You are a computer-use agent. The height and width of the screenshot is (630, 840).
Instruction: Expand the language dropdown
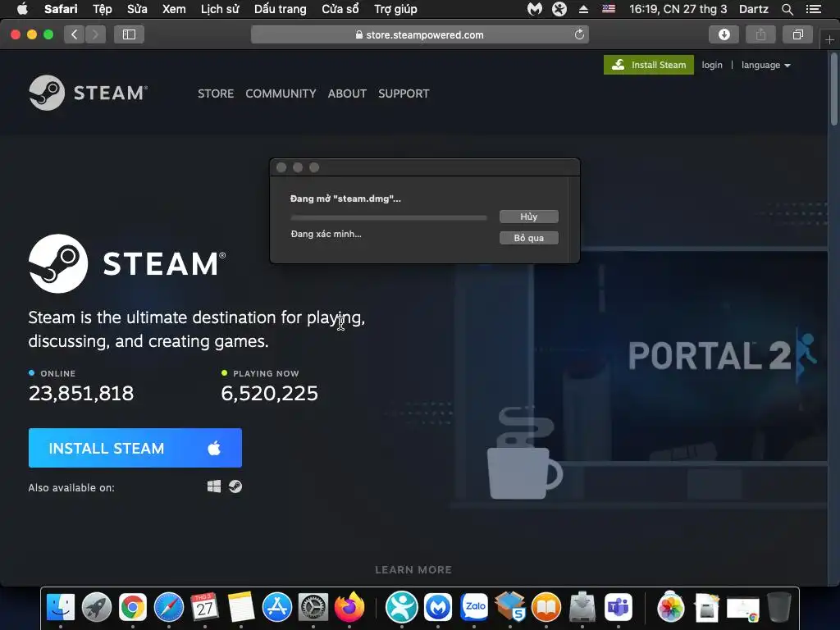(765, 65)
